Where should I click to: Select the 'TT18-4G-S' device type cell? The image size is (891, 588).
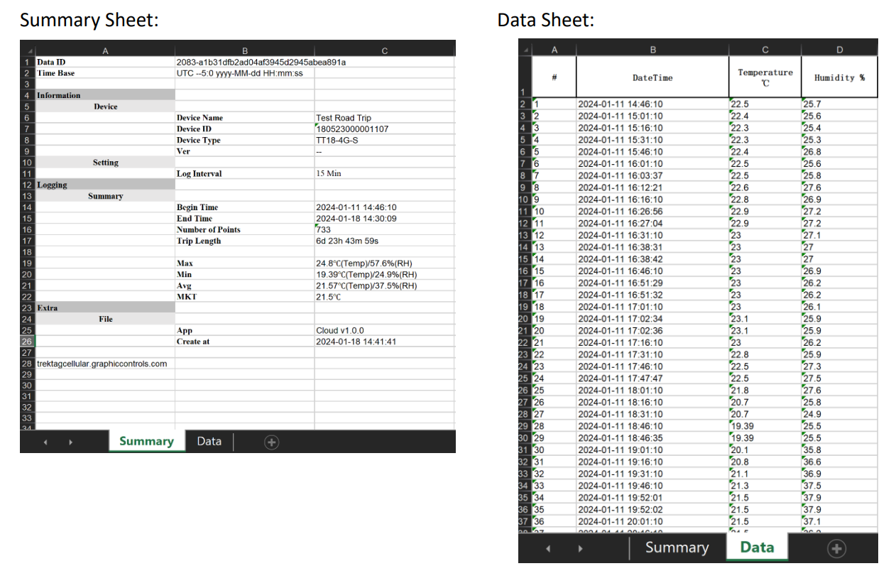point(384,140)
